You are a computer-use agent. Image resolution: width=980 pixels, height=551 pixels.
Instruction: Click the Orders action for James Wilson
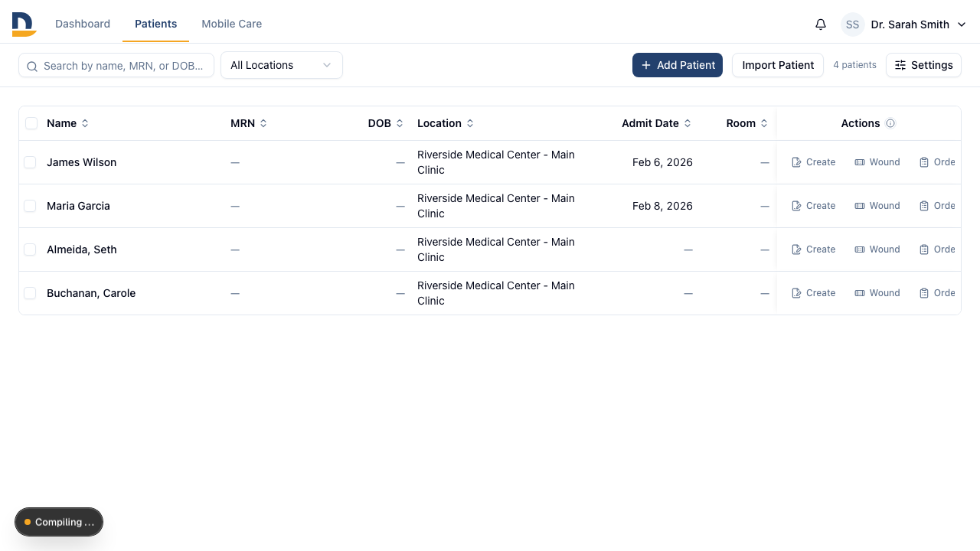click(x=937, y=162)
